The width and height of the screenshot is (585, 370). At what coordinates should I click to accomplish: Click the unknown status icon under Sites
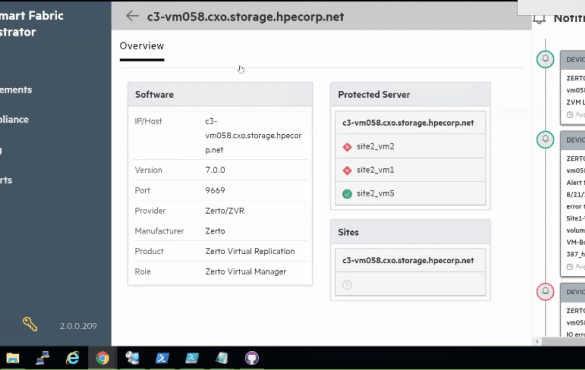tap(347, 285)
